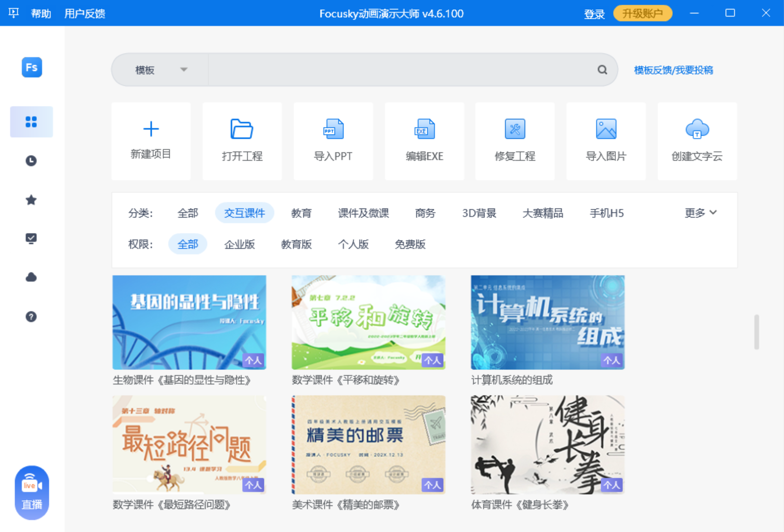Click the 修复工程 repair tile
Viewport: 784px width, 532px height.
515,141
